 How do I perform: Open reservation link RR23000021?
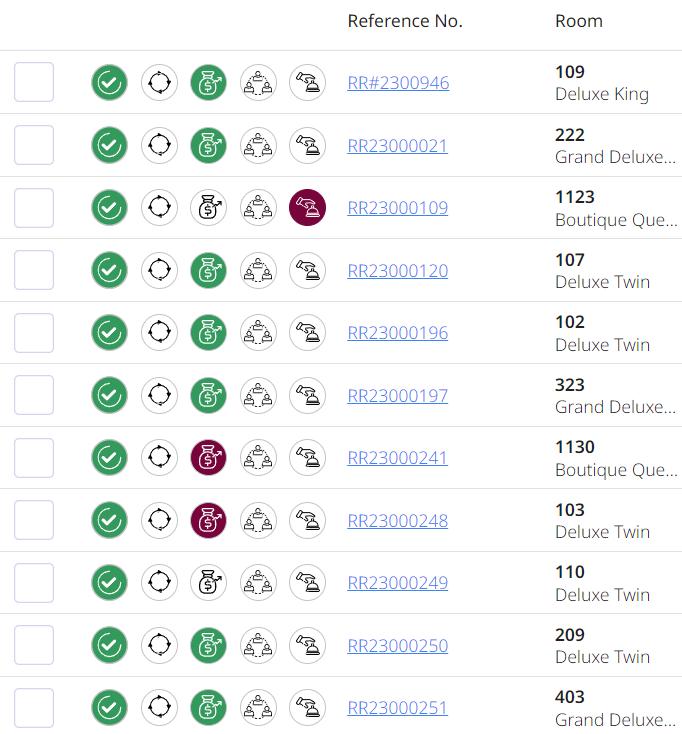(x=397, y=146)
